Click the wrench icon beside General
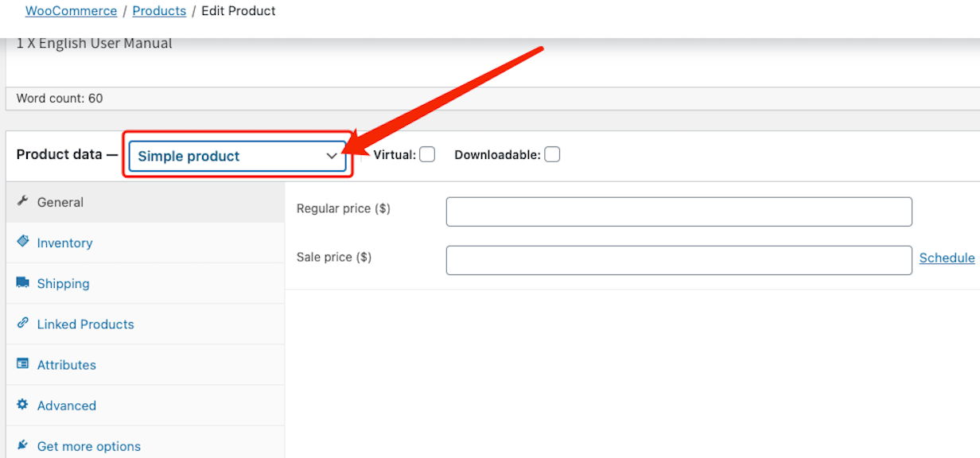 22,201
